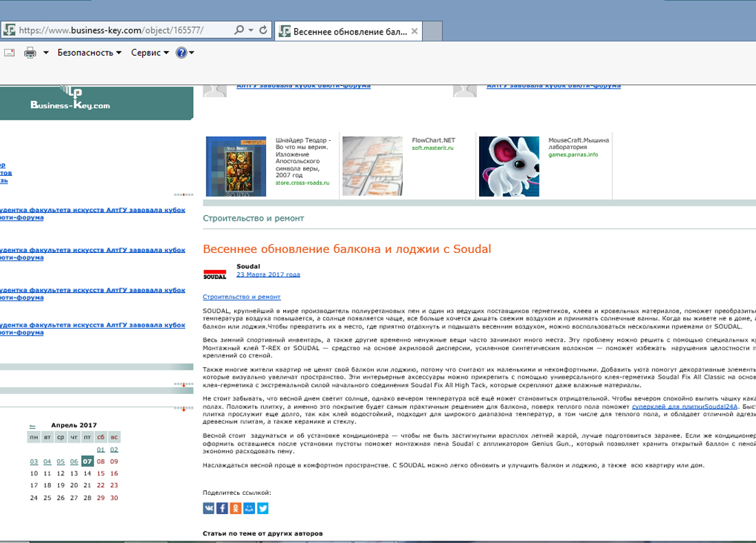This screenshot has width=756, height=543.
Task: Share article via VK icon
Action: tap(208, 508)
